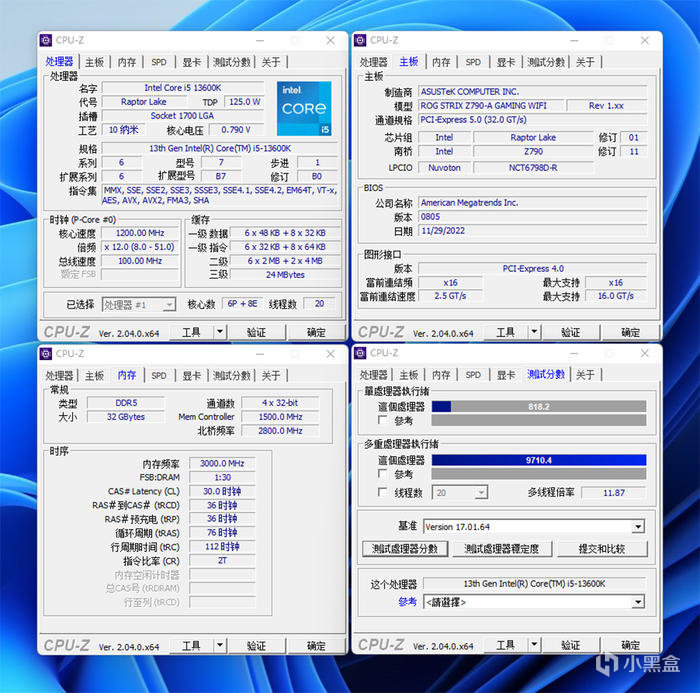
Task: Toggle 參考 checkbox under multi thread score
Action: 382,473
